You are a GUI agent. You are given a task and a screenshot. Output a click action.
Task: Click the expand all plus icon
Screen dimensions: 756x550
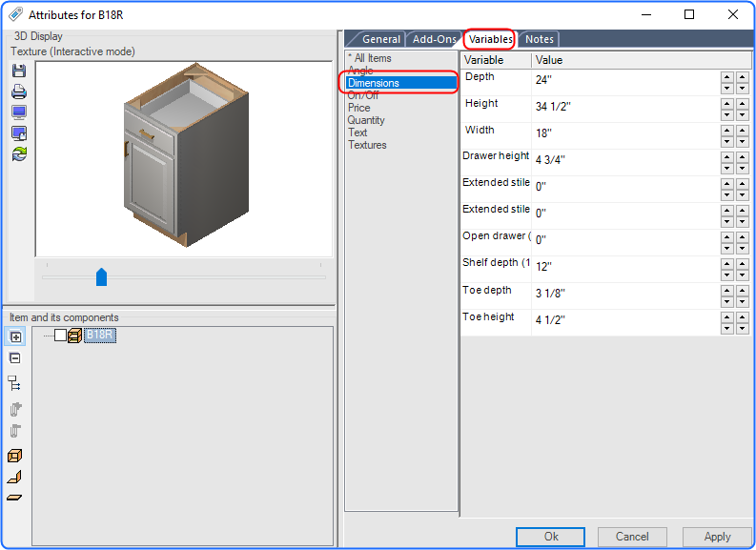(x=15, y=336)
